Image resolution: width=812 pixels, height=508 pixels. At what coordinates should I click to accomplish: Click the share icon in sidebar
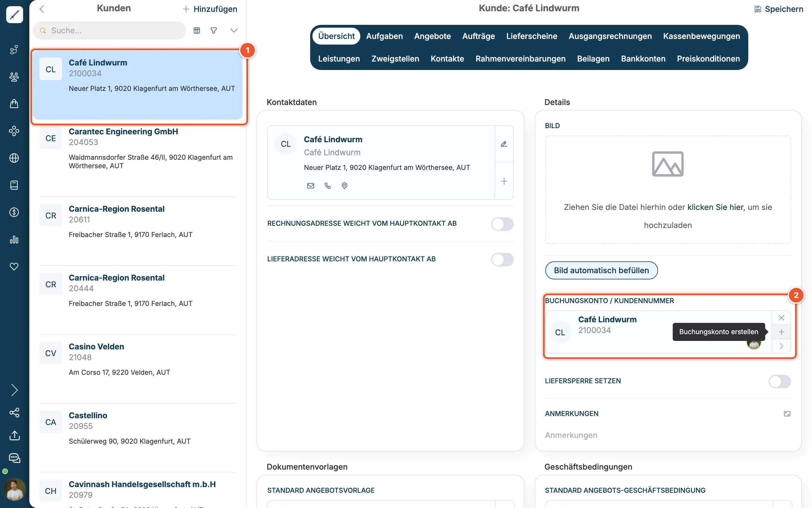point(14,413)
